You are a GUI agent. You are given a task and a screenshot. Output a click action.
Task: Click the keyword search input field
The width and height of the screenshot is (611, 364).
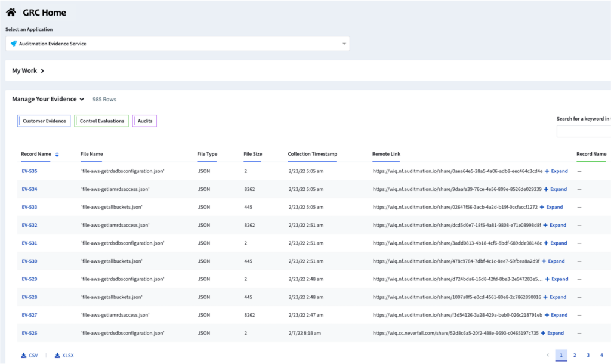584,131
